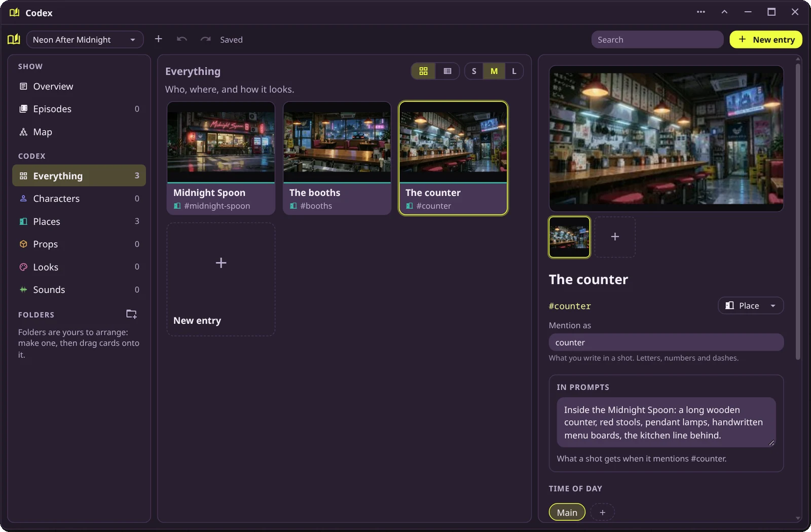The height and width of the screenshot is (532, 811).
Task: Create a new folder with folder-plus icon
Action: pyautogui.click(x=131, y=314)
